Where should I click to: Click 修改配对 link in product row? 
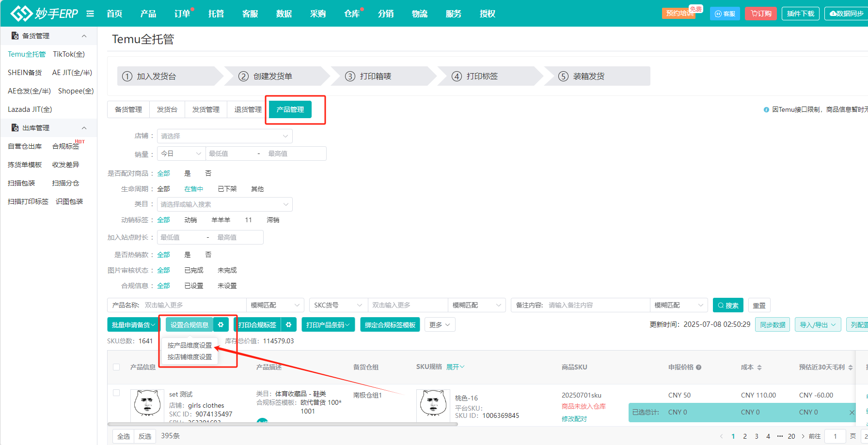[x=574, y=419]
